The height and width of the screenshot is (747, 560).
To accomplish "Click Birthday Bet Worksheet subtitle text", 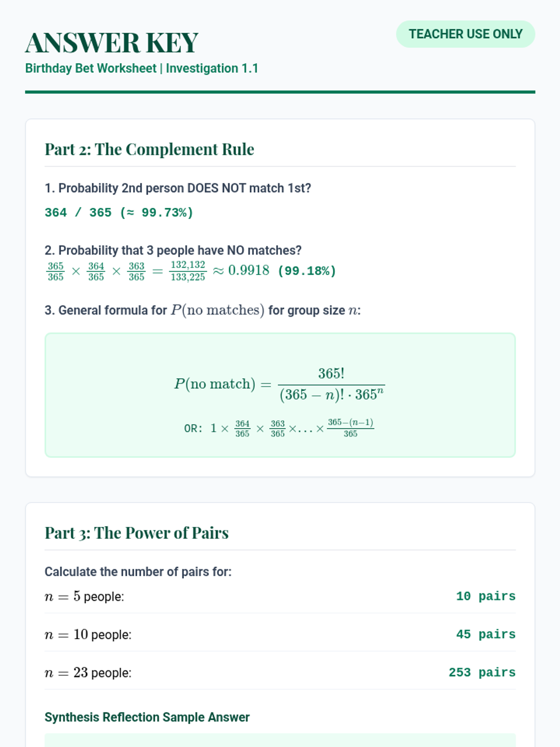I will point(141,68).
